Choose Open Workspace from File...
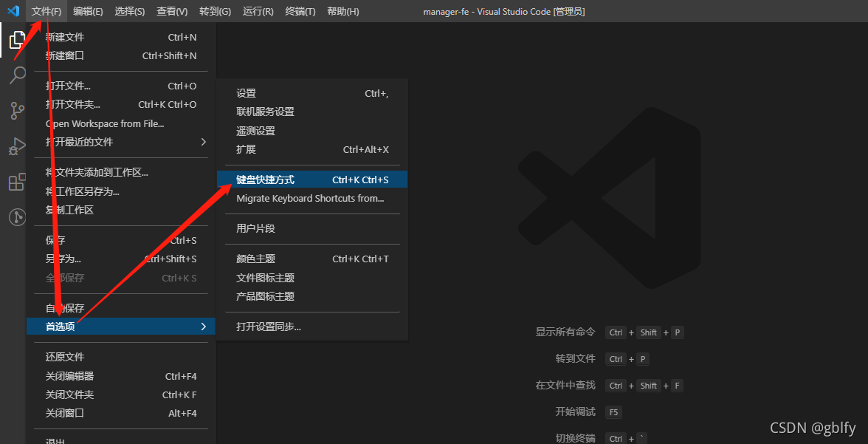Image resolution: width=868 pixels, height=444 pixels. [121, 123]
